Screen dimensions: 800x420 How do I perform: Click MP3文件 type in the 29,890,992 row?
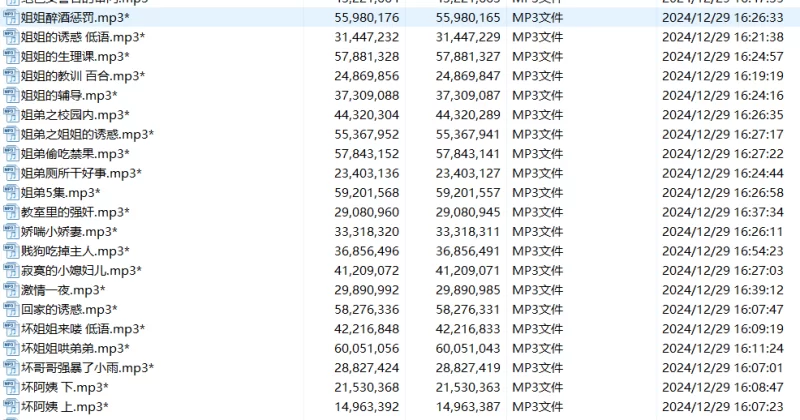click(x=538, y=290)
